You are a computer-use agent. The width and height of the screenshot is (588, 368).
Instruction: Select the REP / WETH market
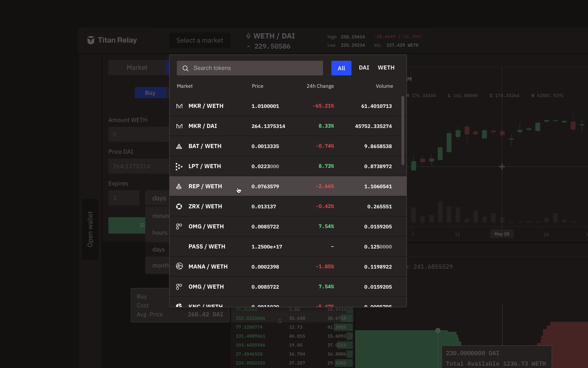tap(288, 186)
